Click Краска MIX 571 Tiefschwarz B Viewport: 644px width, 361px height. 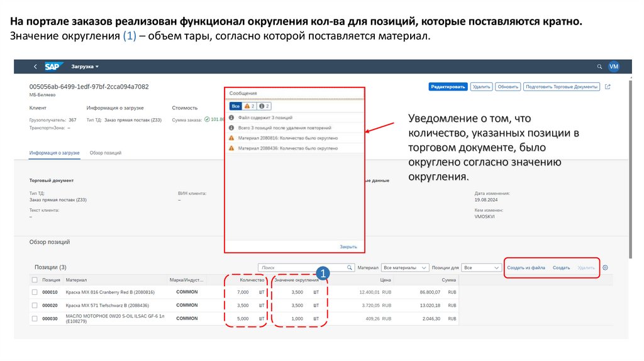pos(107,306)
